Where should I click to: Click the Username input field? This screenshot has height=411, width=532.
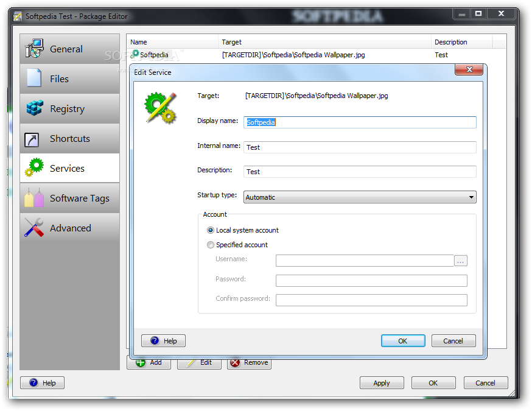click(x=365, y=261)
